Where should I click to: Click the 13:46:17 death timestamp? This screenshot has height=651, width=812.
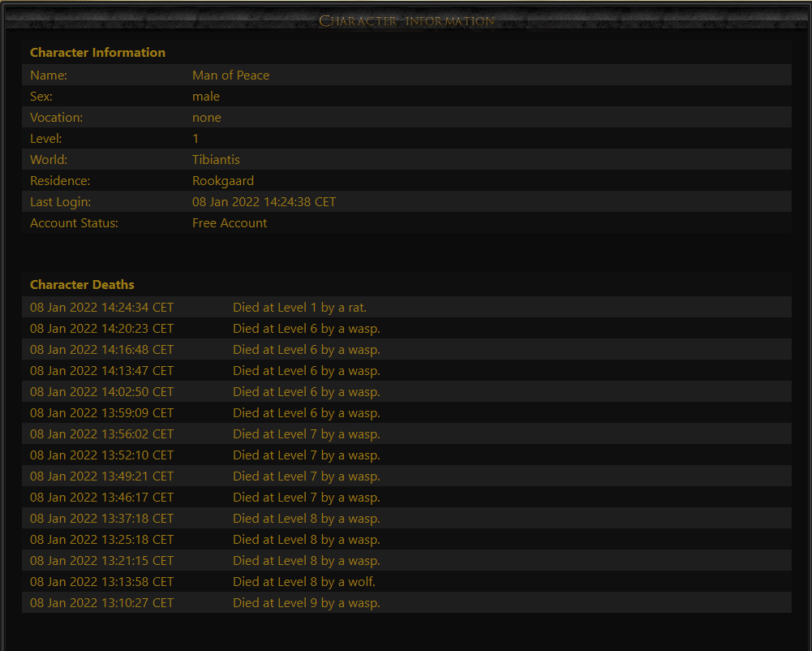tap(101, 498)
